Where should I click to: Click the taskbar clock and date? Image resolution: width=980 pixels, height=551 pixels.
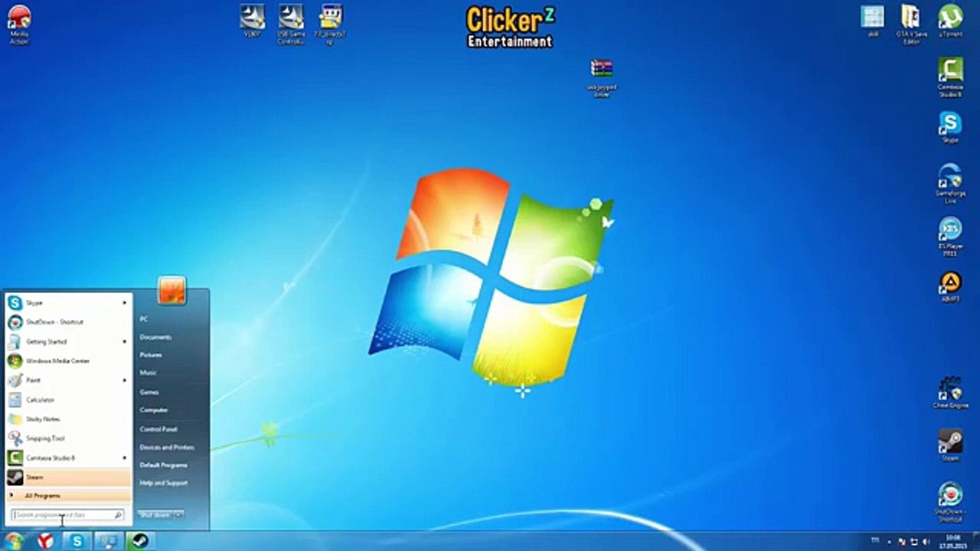(x=953, y=541)
